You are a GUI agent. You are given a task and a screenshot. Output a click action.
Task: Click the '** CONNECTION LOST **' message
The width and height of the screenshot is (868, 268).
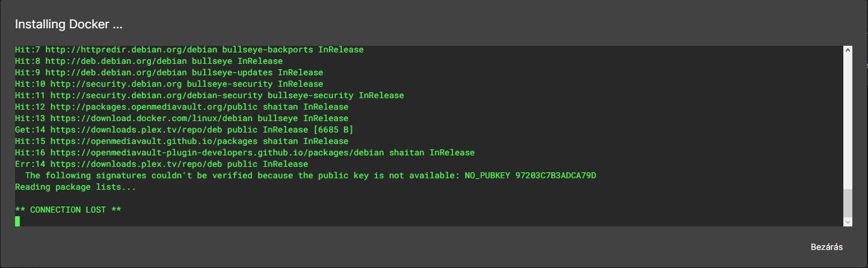click(69, 210)
